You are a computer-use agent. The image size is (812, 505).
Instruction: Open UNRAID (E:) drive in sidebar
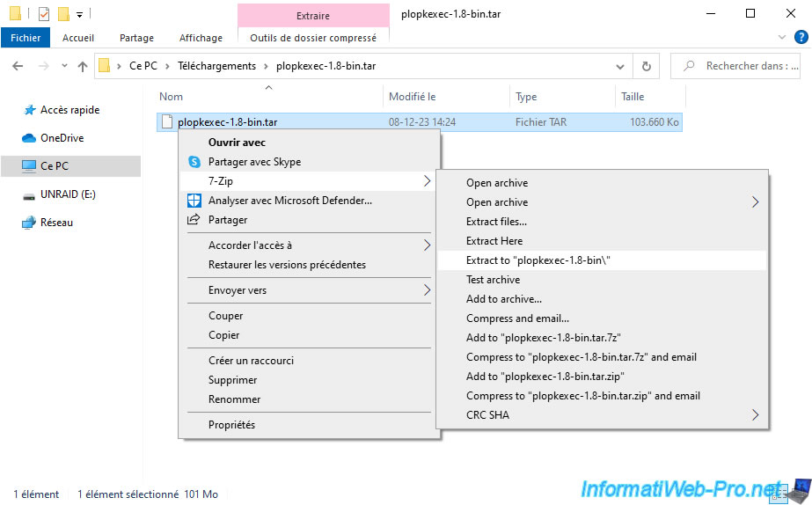(x=69, y=194)
